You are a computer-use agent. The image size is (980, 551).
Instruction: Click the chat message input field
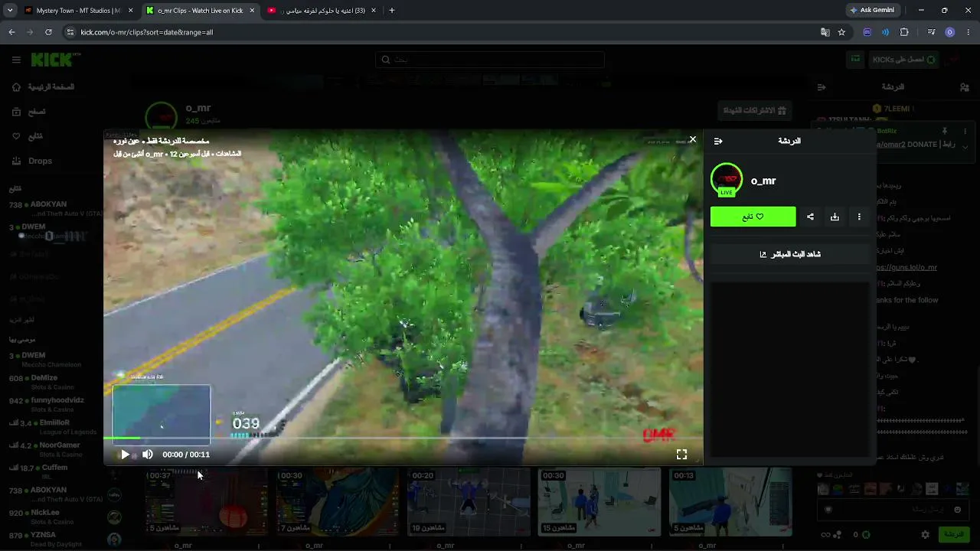(x=893, y=510)
